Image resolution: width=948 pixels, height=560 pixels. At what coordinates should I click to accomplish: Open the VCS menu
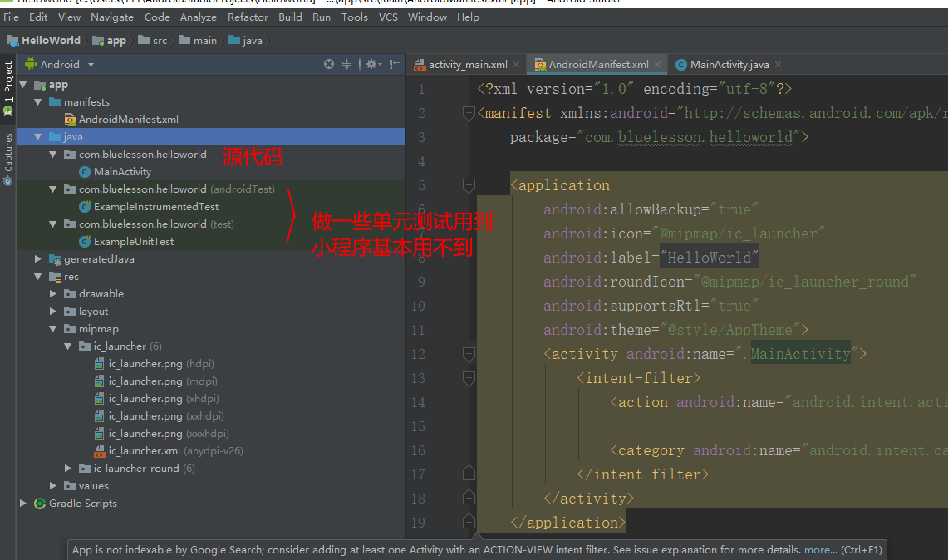388,17
